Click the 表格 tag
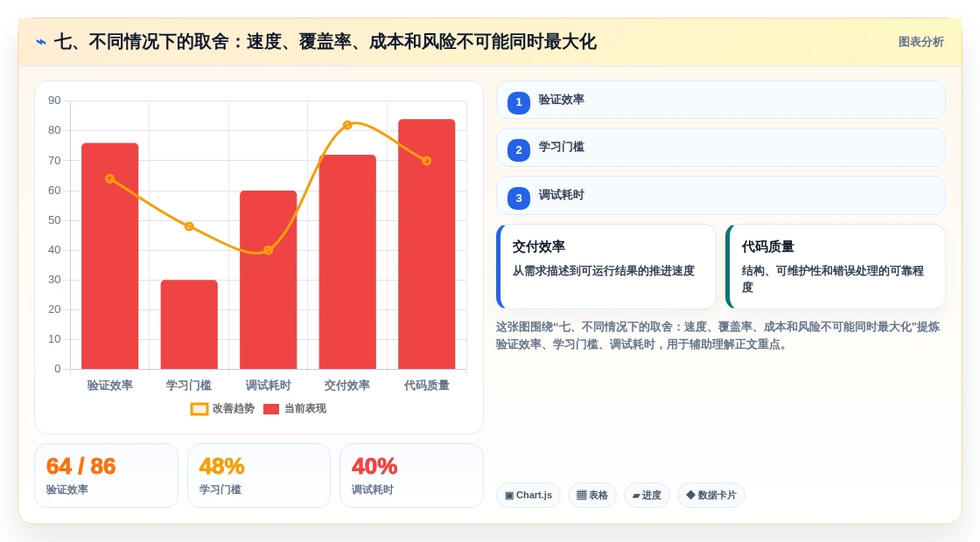This screenshot has height=542, width=980. (591, 495)
